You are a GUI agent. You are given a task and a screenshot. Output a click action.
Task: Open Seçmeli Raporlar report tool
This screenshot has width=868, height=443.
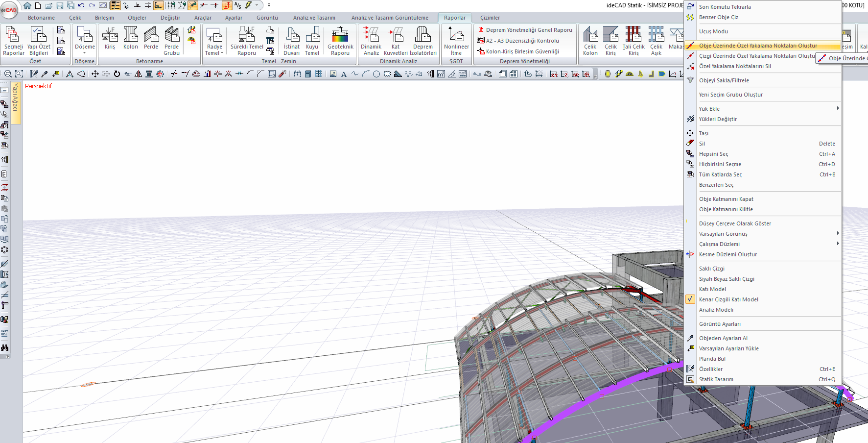click(x=14, y=41)
